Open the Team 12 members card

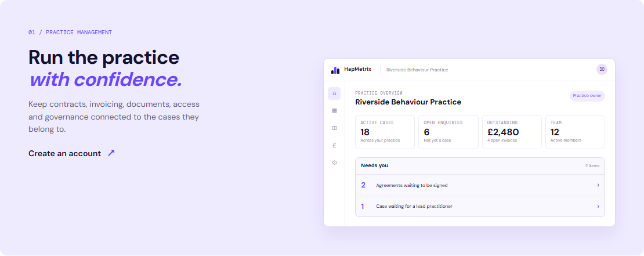pyautogui.click(x=575, y=132)
